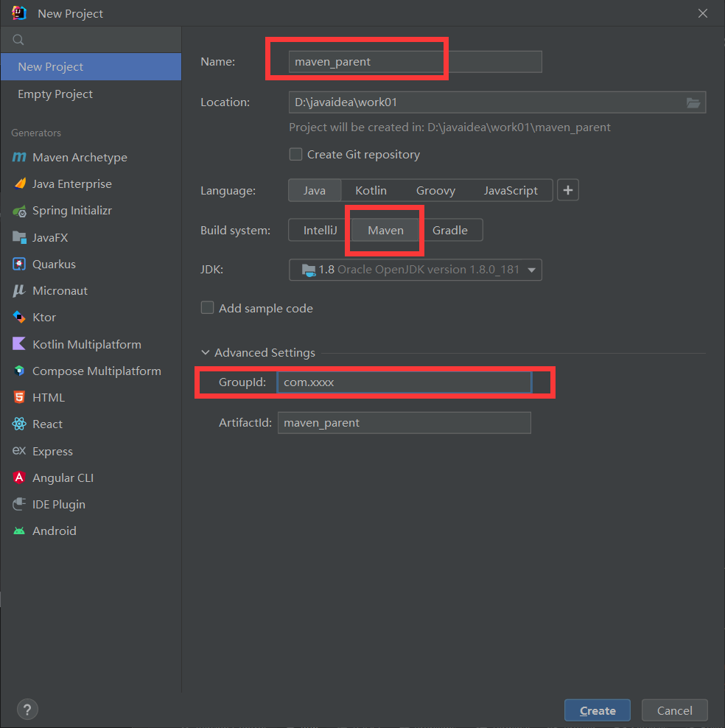This screenshot has height=728, width=725.
Task: Switch build system to Gradle
Action: pyautogui.click(x=449, y=231)
